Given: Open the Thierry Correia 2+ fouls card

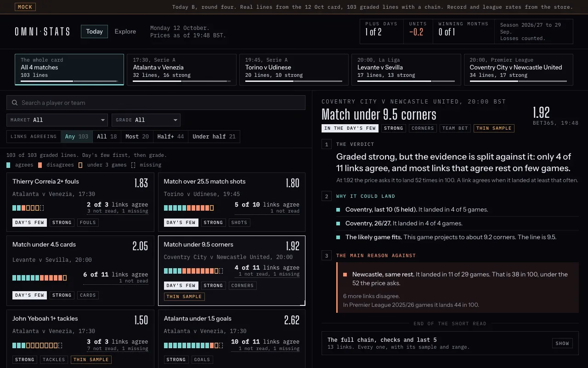Looking at the screenshot, I should point(80,202).
